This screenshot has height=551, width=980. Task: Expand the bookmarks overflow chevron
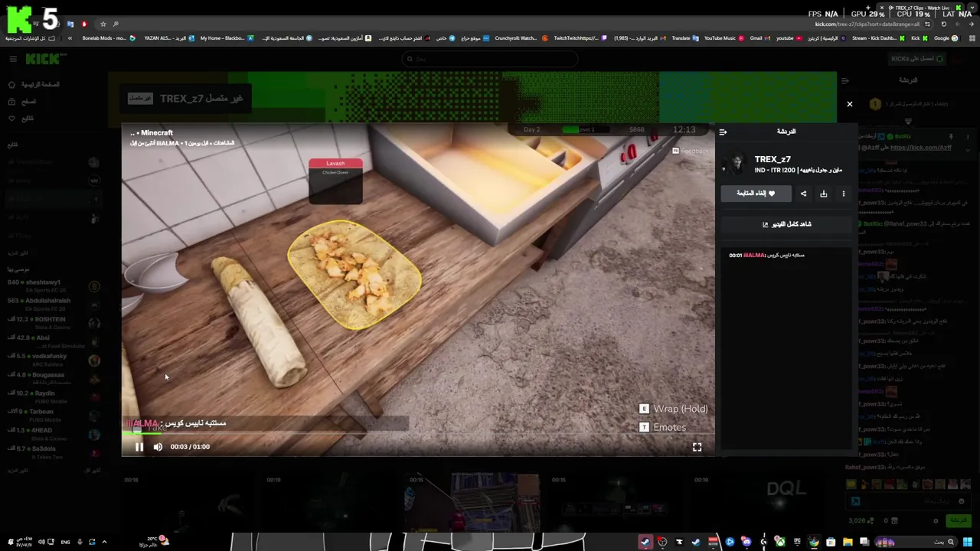70,38
